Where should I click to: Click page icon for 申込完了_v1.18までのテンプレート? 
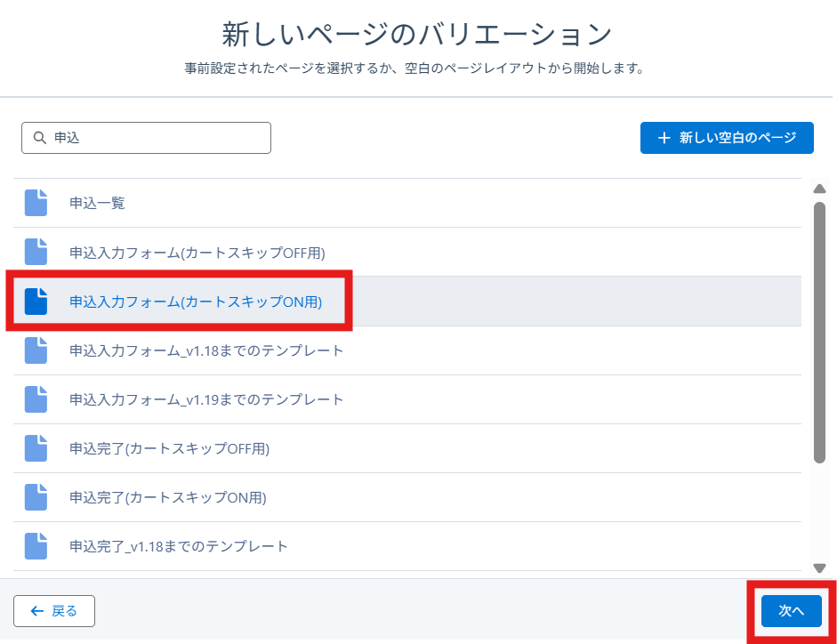pyautogui.click(x=36, y=546)
